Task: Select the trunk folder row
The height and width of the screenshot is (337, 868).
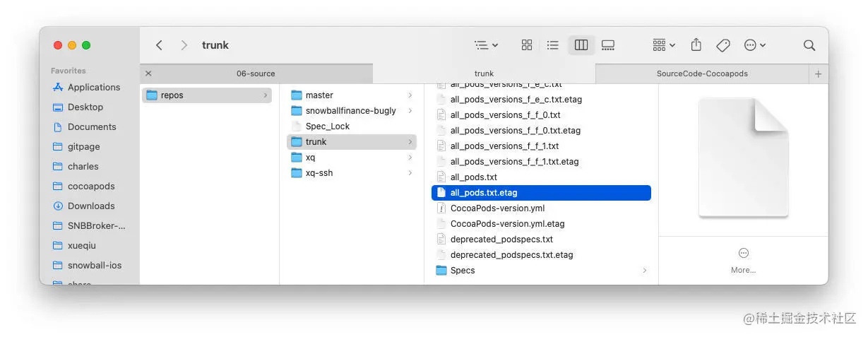Action: click(x=352, y=142)
